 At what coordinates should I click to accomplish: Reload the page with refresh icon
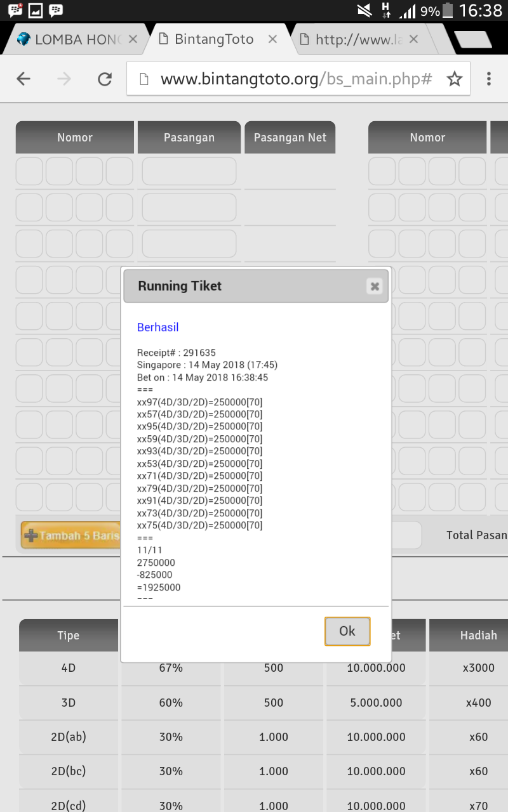[x=105, y=79]
